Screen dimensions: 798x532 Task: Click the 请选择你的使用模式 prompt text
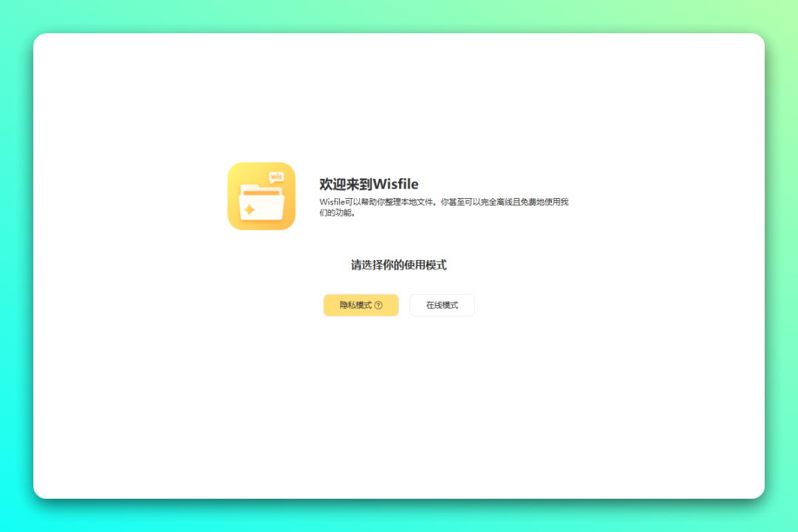click(398, 265)
